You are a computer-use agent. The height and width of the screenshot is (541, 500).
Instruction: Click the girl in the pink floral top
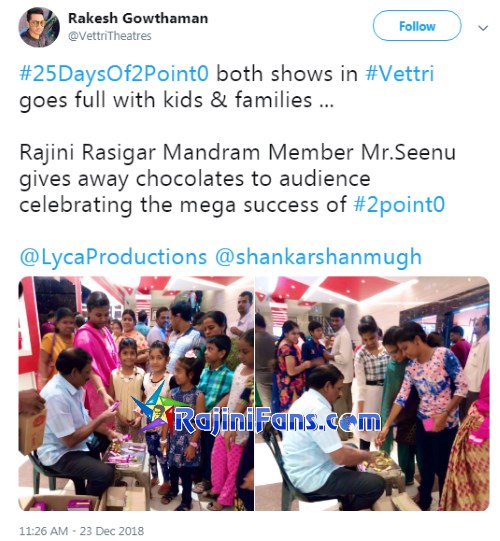click(431, 411)
